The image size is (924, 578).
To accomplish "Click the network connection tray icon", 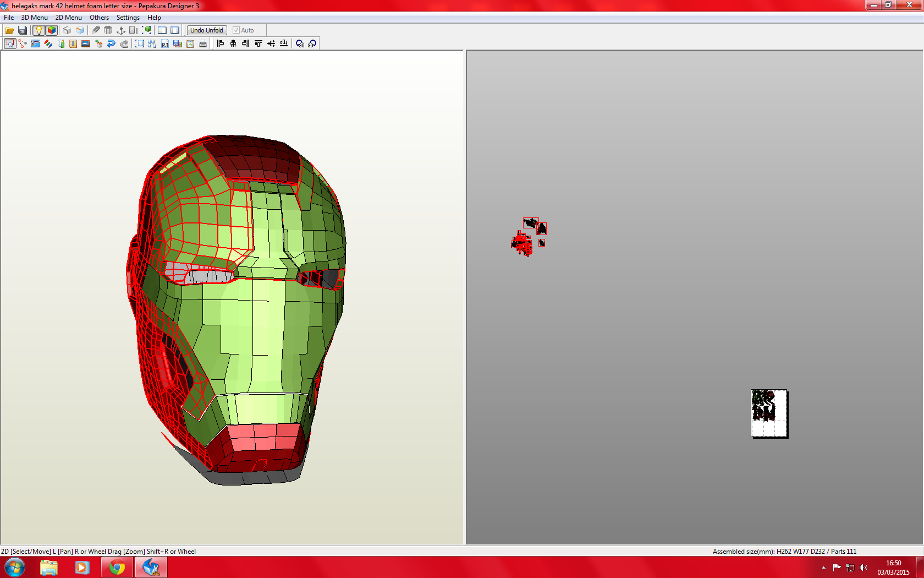I will [x=850, y=568].
